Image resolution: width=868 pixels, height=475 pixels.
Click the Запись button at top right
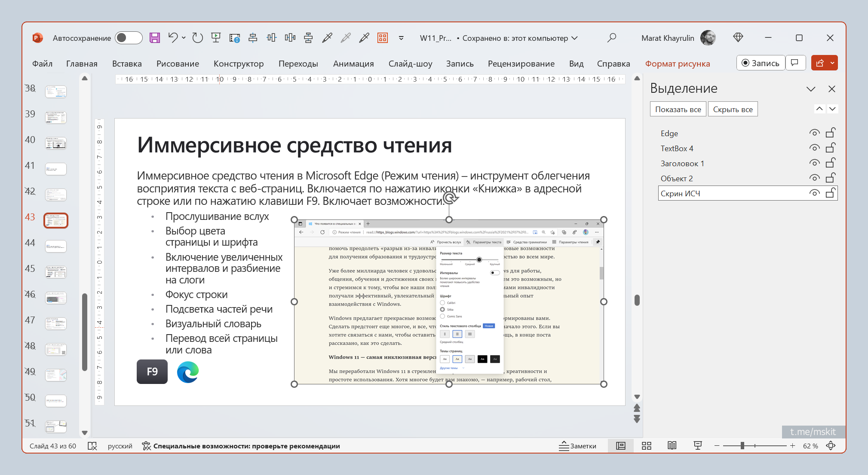[x=761, y=63]
